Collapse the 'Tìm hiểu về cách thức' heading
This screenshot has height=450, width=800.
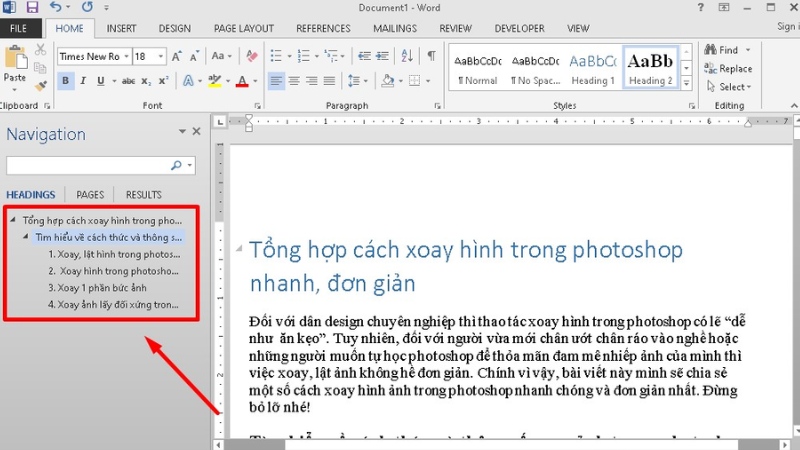point(26,236)
